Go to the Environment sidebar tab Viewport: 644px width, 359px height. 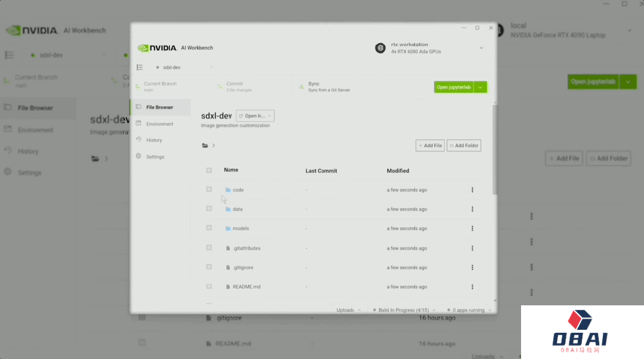[x=159, y=124]
